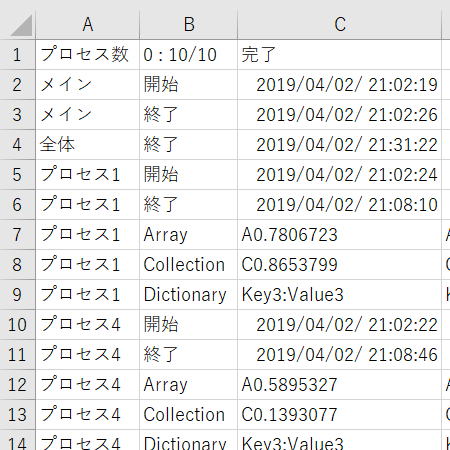The height and width of the screenshot is (450, 450).
Task: Click timestamp 21:31:22 cell
Action: point(340,145)
